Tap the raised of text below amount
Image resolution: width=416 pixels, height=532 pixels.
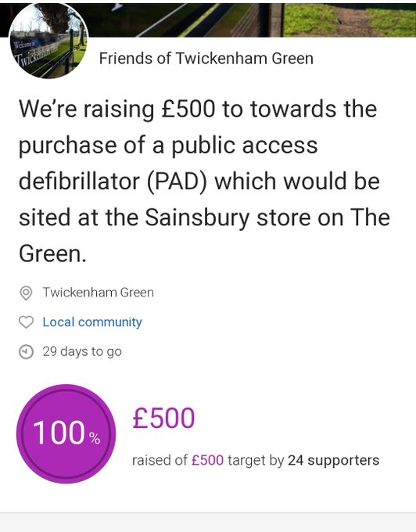click(x=160, y=460)
